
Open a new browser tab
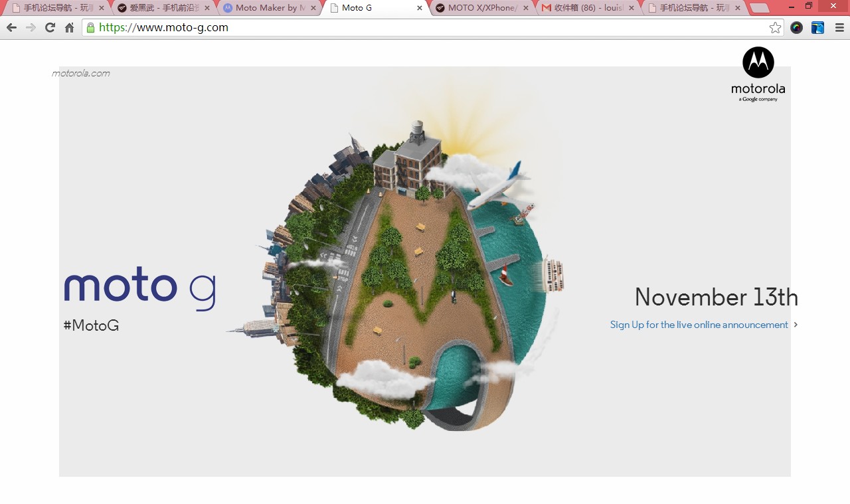coord(759,8)
